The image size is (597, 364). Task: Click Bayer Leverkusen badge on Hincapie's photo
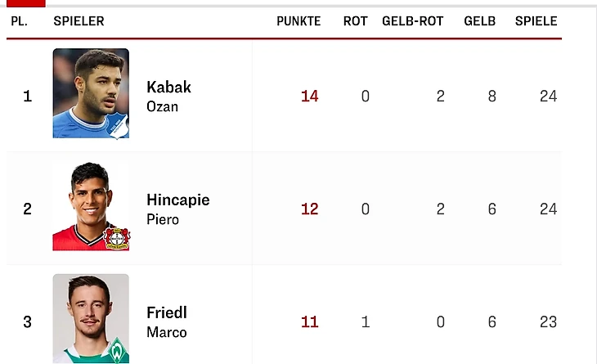(x=117, y=238)
